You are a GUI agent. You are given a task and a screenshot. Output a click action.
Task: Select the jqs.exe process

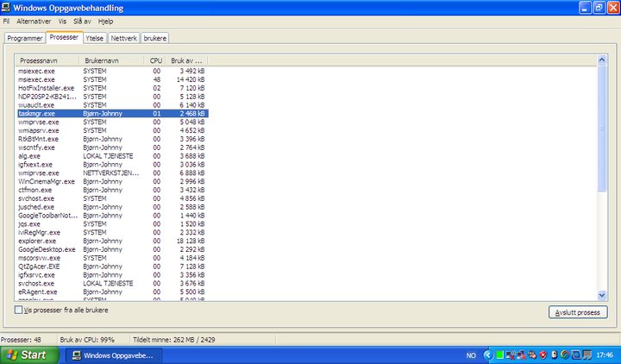[112, 224]
